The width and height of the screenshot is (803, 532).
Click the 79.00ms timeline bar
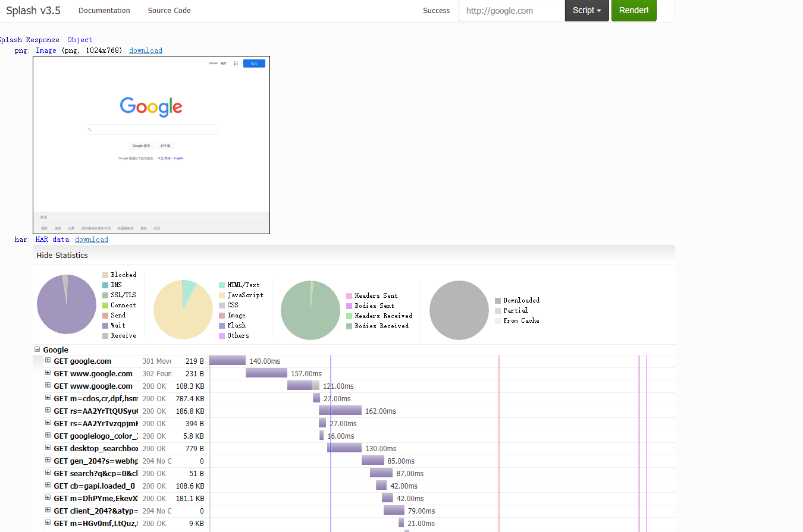click(394, 511)
